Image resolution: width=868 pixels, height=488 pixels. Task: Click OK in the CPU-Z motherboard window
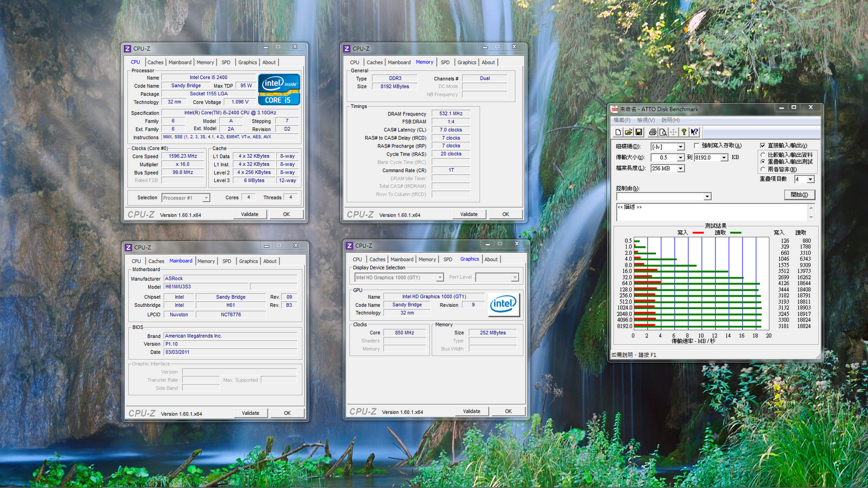click(x=288, y=413)
